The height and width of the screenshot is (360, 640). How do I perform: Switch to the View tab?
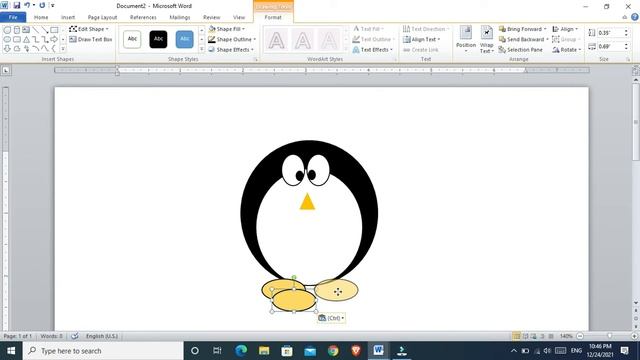click(239, 17)
